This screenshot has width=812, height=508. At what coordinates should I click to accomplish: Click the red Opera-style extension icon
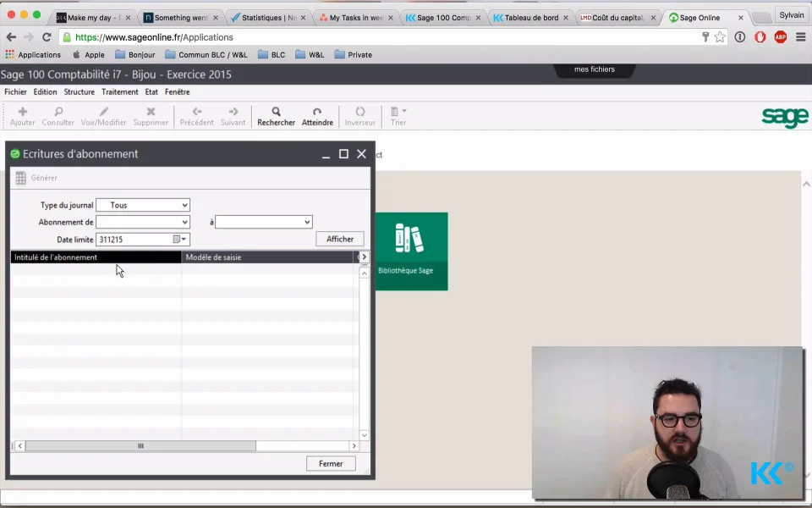coord(760,36)
